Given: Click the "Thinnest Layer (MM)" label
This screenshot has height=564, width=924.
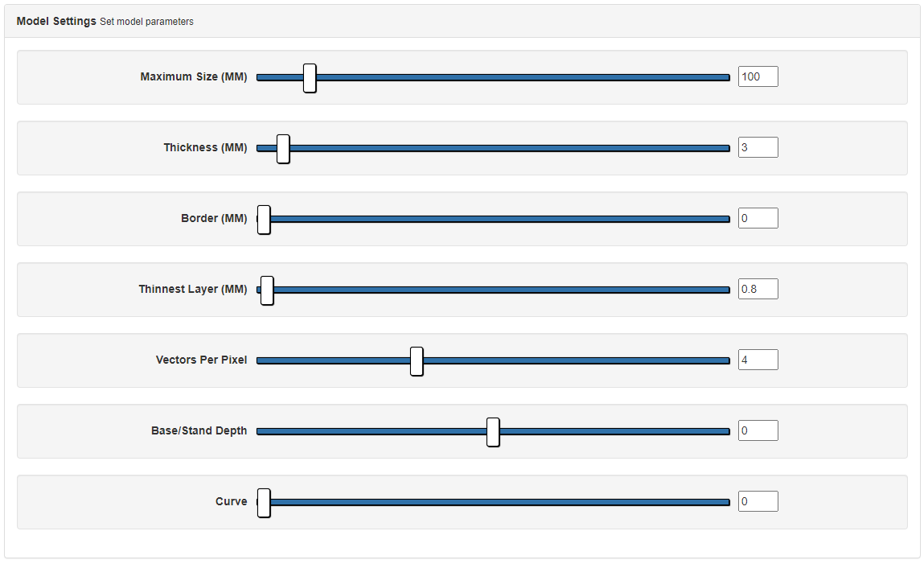Looking at the screenshot, I should click(193, 290).
